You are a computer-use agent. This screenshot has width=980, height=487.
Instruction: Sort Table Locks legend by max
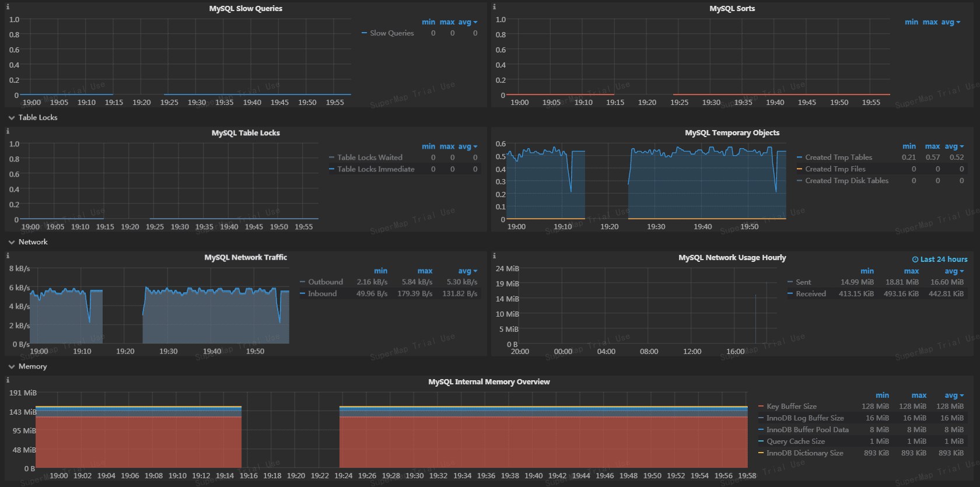tap(447, 146)
